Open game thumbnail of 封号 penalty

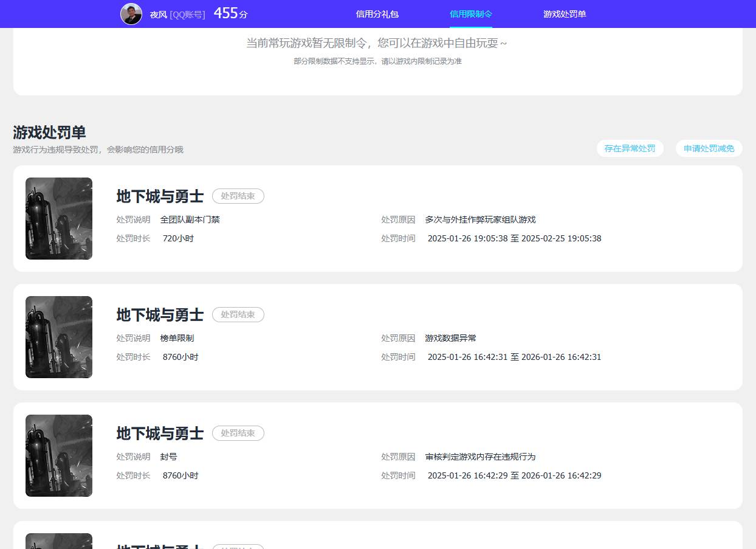tap(59, 456)
